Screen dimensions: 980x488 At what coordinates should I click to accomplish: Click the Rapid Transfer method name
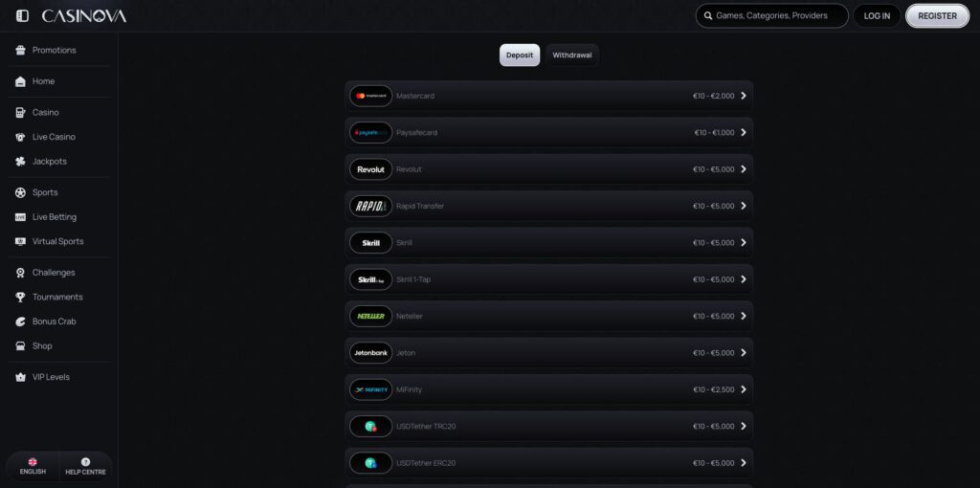tap(420, 206)
